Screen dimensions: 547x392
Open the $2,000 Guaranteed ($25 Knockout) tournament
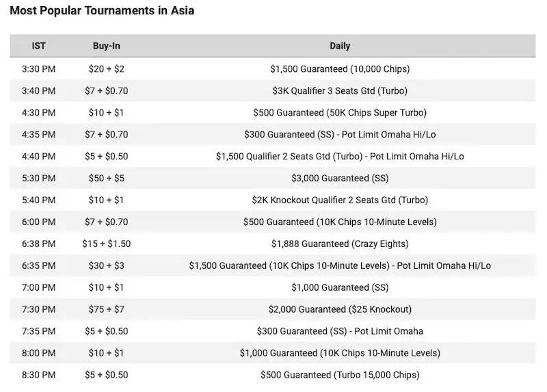(340, 309)
